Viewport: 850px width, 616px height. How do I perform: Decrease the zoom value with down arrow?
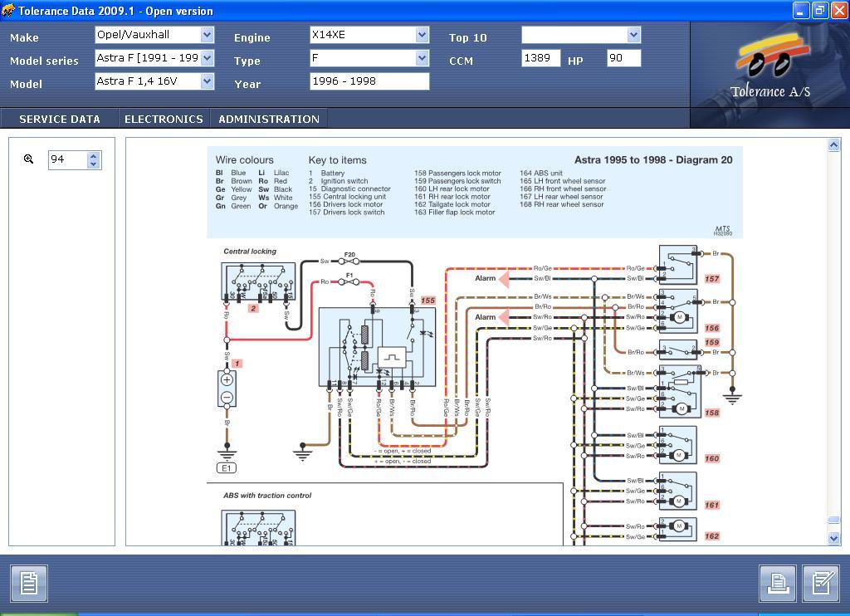tap(93, 164)
